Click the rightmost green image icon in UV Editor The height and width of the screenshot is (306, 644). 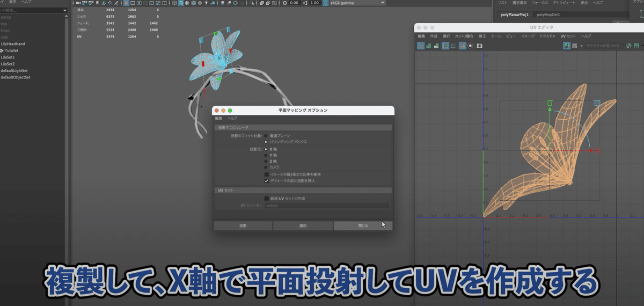click(637, 46)
